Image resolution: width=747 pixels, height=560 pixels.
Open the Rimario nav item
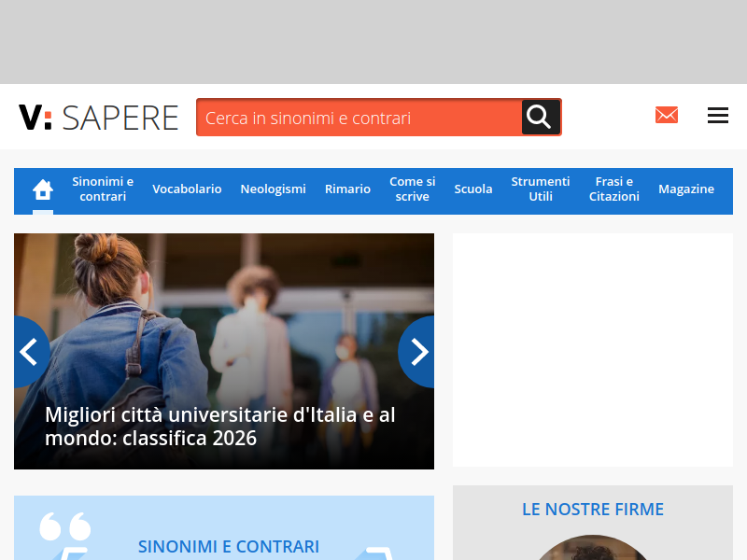click(347, 189)
